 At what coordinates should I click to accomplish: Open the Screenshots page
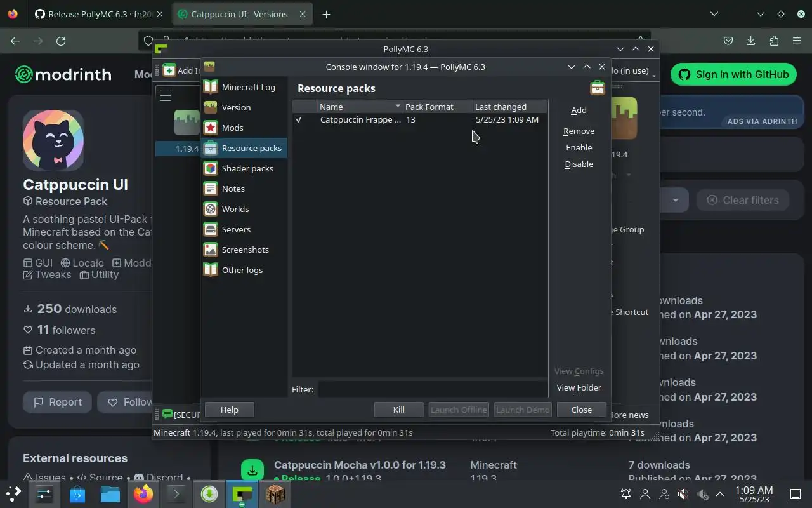[244, 250]
